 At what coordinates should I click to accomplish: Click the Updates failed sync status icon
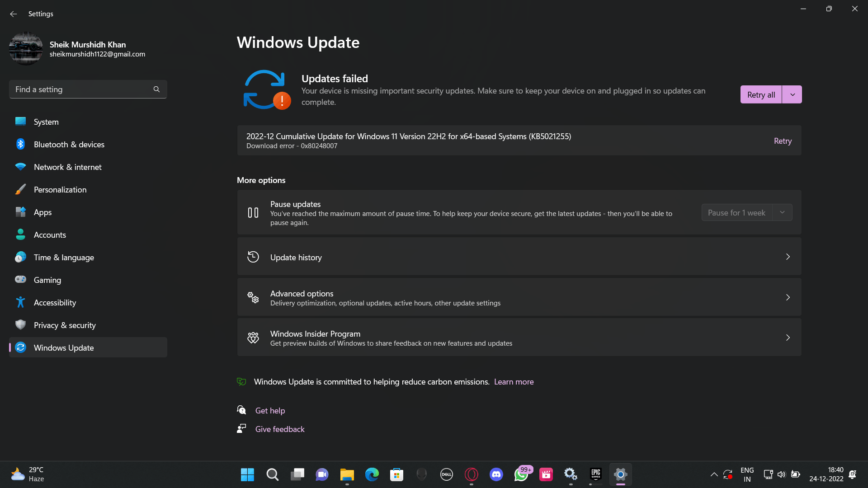267,89
